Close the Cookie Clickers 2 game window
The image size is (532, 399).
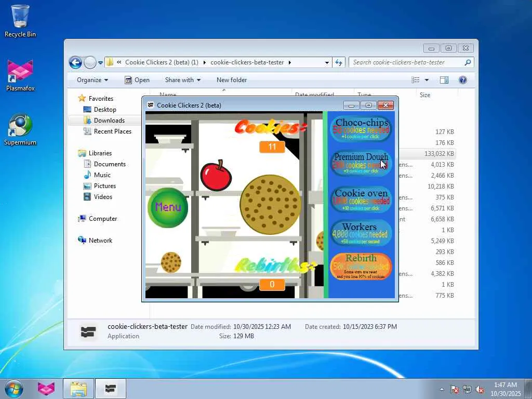pyautogui.click(x=386, y=105)
